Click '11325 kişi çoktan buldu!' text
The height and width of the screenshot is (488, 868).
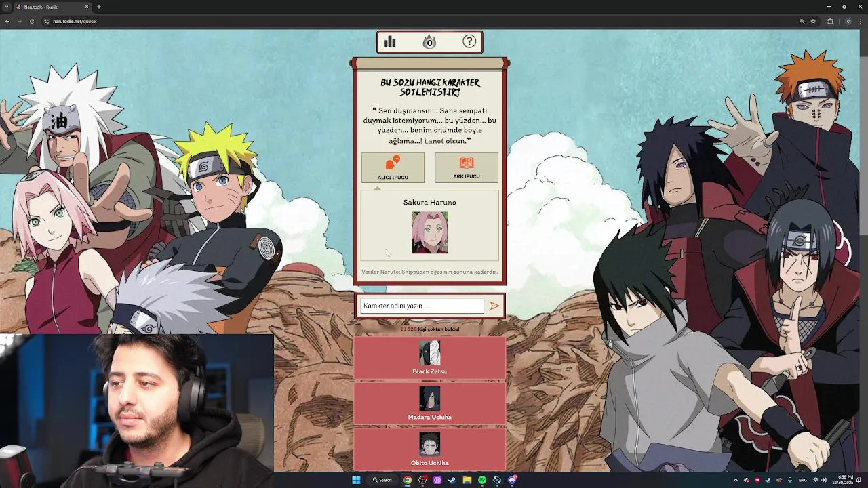click(429, 329)
